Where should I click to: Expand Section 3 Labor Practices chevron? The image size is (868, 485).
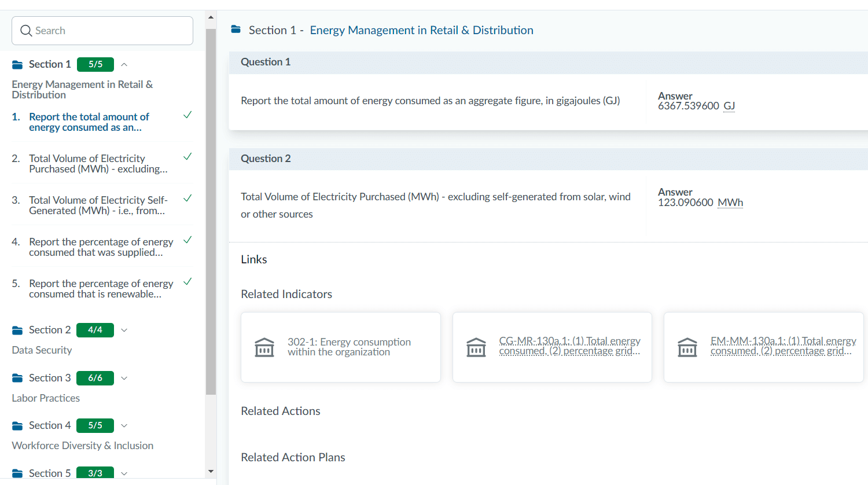(x=124, y=378)
